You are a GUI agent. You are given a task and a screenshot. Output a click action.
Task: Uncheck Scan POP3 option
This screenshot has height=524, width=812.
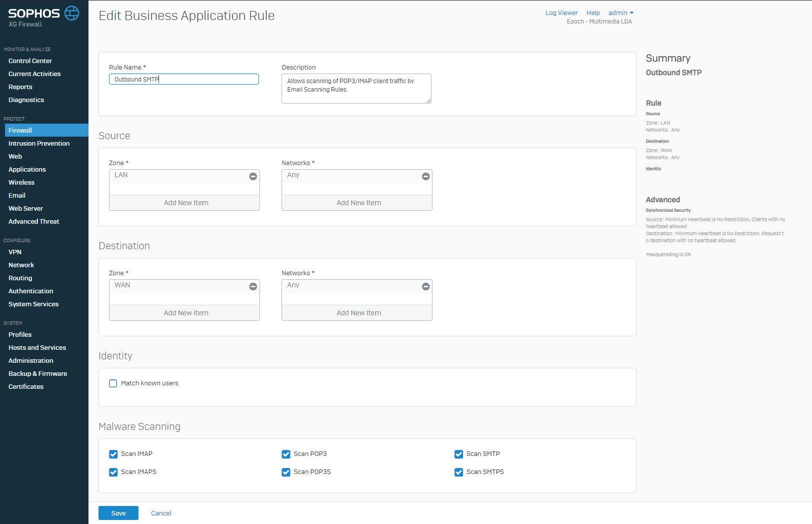coord(286,454)
